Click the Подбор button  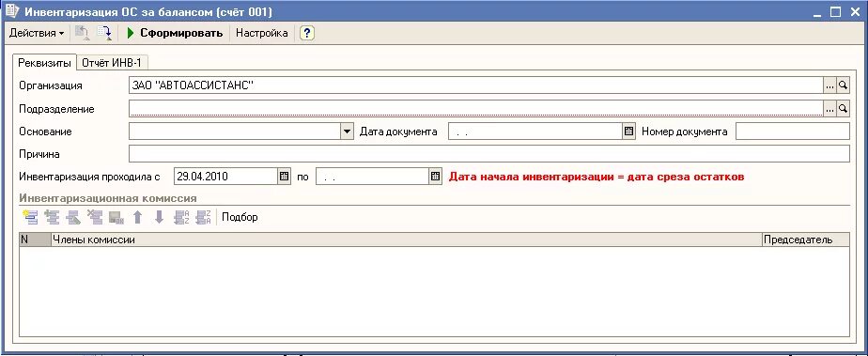click(x=240, y=217)
